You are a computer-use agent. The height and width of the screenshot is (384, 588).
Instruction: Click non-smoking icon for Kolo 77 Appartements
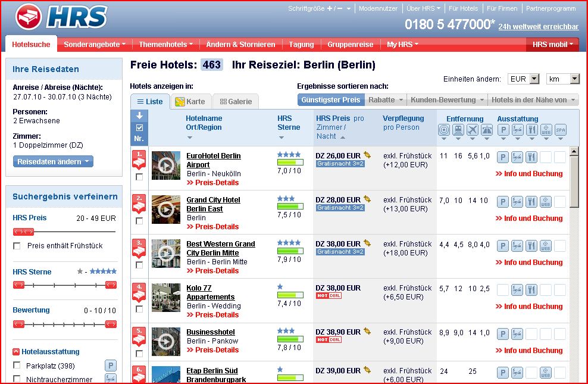click(x=517, y=290)
